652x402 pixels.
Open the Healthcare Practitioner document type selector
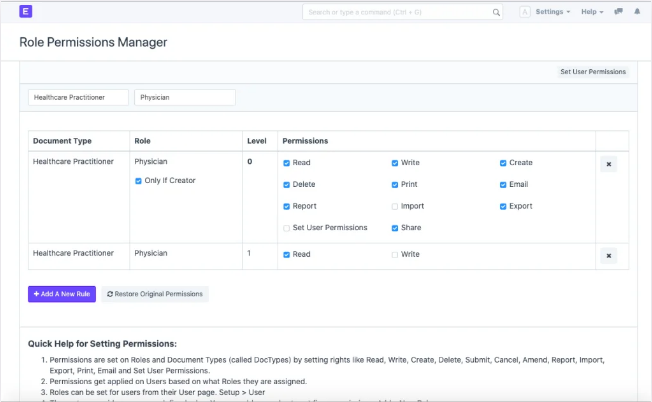(79, 98)
